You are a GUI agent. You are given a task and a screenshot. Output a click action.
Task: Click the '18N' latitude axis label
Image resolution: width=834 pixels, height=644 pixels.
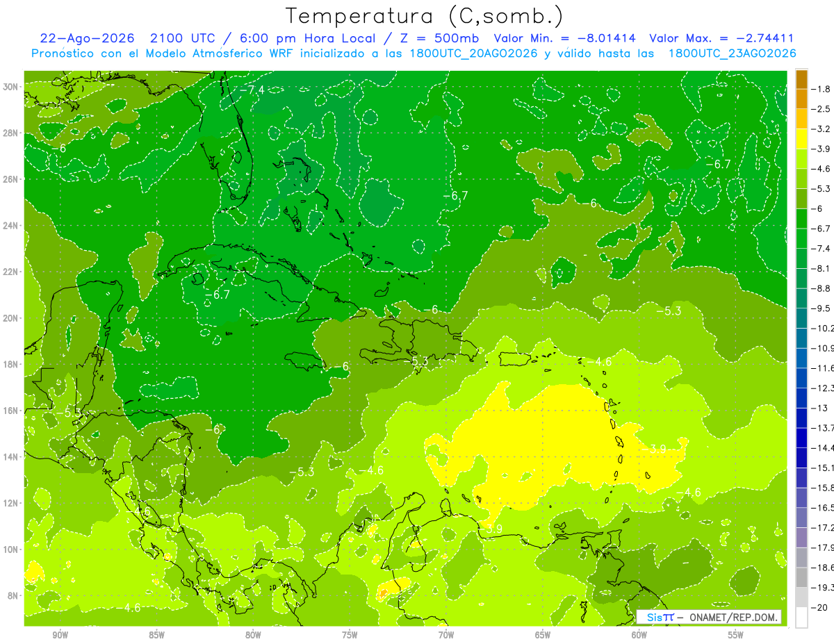[12, 364]
